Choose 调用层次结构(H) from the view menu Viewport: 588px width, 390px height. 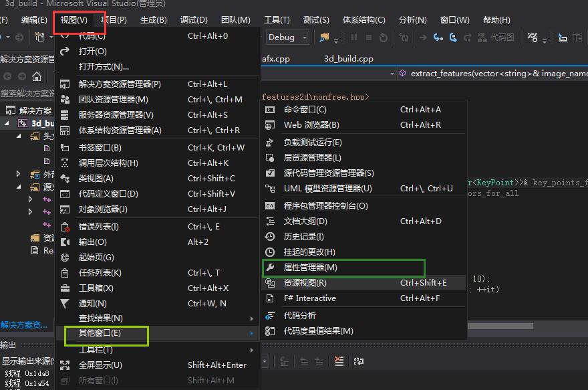(158, 163)
